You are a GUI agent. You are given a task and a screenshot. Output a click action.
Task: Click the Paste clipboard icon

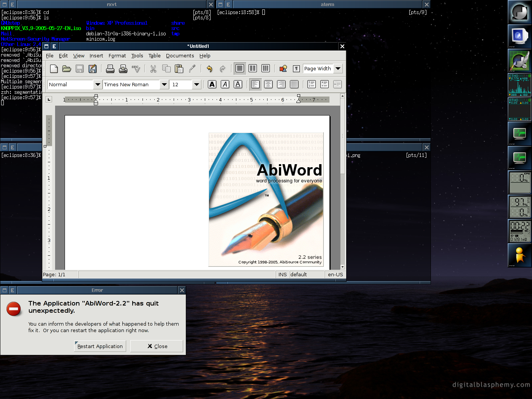click(x=179, y=69)
